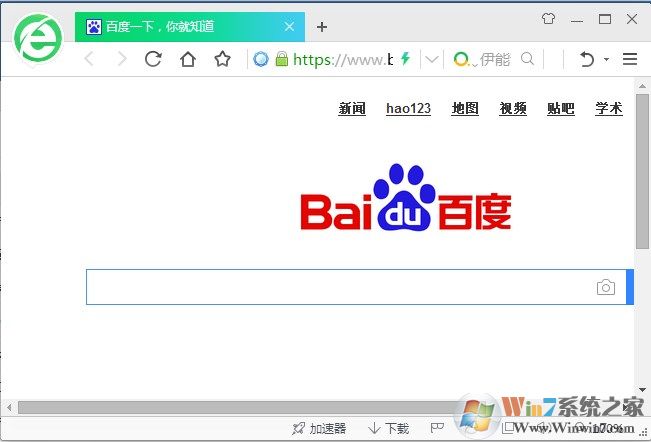
Task: Minimize the browser window
Action: 577,20
